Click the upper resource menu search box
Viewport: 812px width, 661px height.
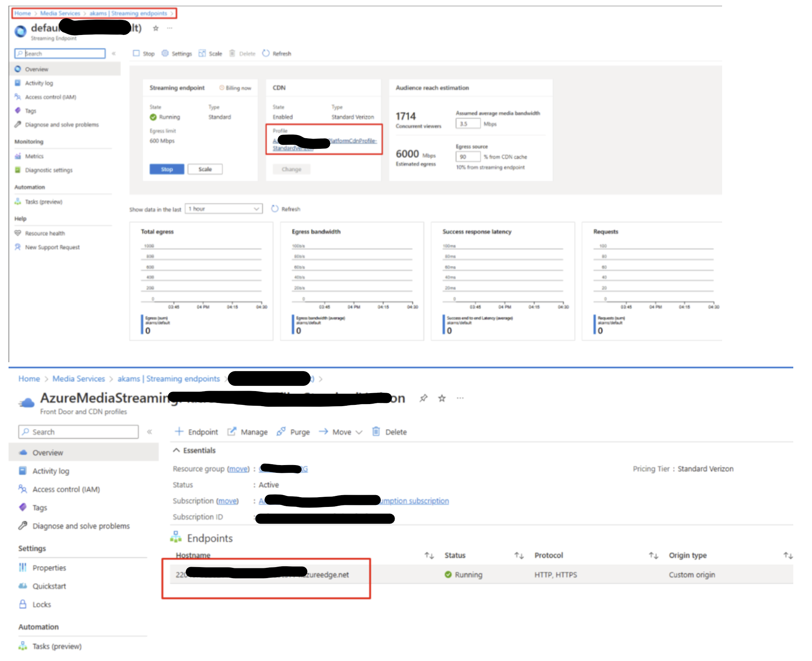[x=60, y=53]
